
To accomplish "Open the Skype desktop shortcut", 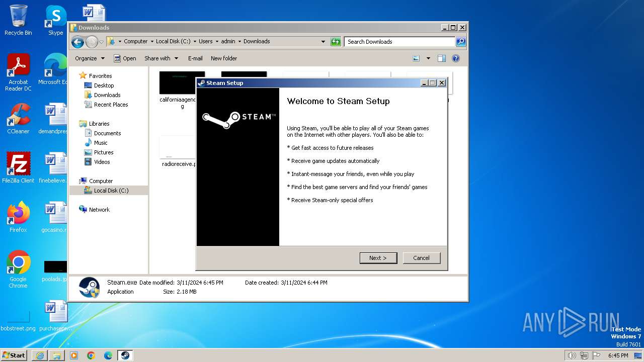I will pyautogui.click(x=55, y=20).
